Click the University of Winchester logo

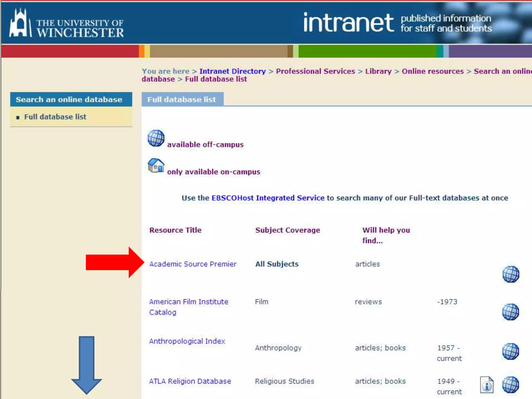click(x=66, y=23)
